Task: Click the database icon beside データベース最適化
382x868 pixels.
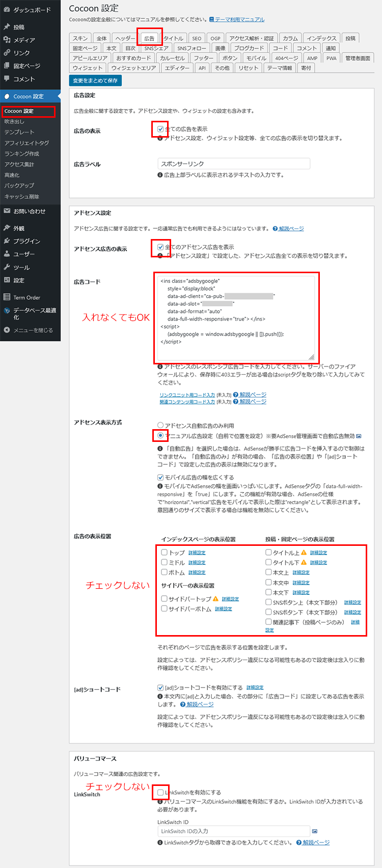Action: click(x=7, y=310)
